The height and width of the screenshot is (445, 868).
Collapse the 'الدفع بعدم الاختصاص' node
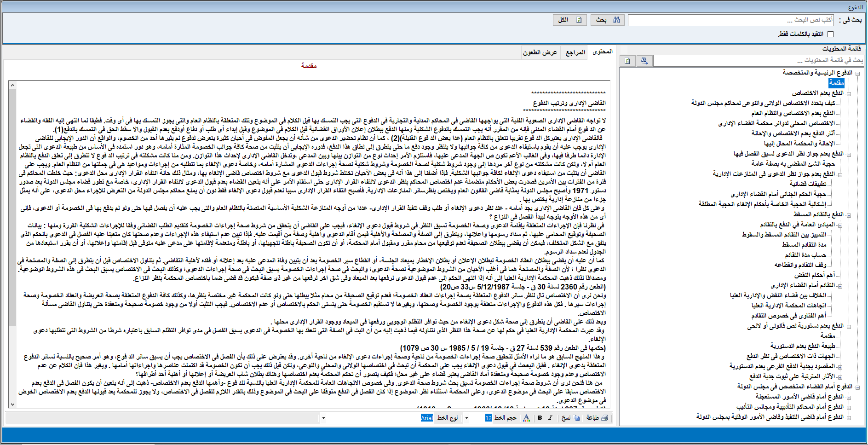coord(849,93)
